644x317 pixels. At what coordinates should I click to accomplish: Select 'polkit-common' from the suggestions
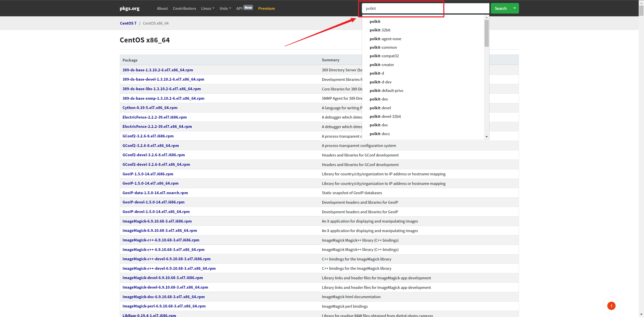pos(383,47)
